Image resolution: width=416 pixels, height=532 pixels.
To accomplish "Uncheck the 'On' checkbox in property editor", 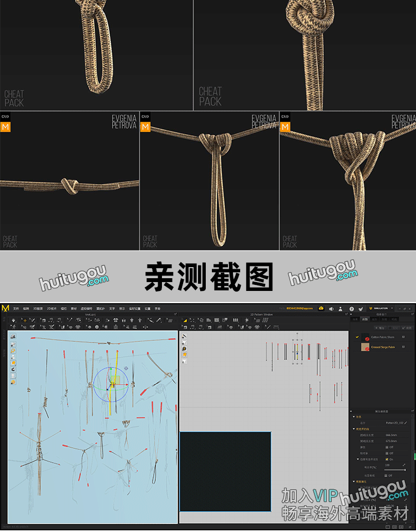I will tap(386, 459).
